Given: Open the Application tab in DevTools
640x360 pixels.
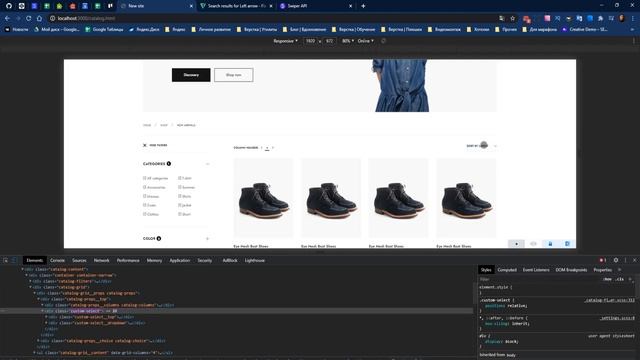Looking at the screenshot, I should coord(180,260).
